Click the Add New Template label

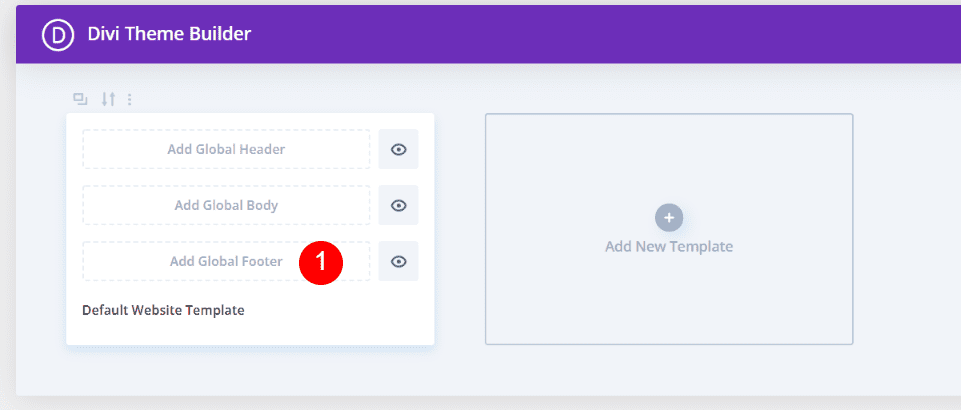coord(668,246)
